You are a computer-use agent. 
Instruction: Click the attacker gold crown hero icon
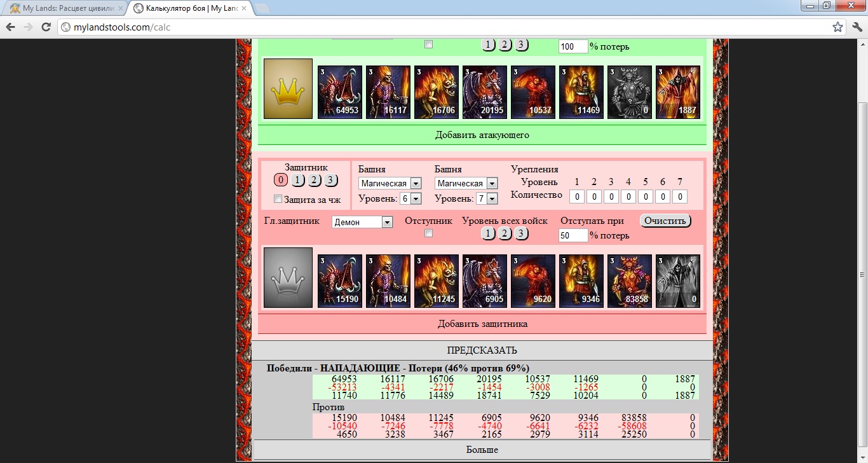(288, 89)
